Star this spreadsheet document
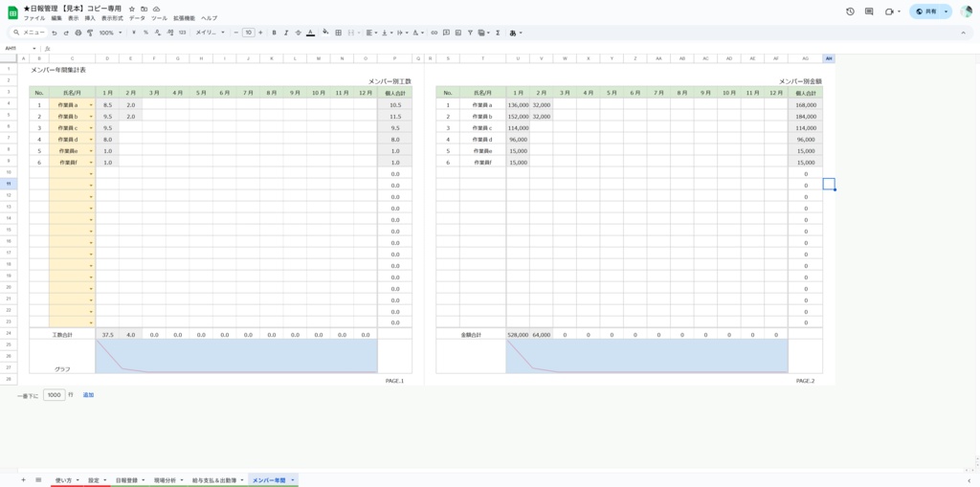This screenshot has width=980, height=487. 131,9
